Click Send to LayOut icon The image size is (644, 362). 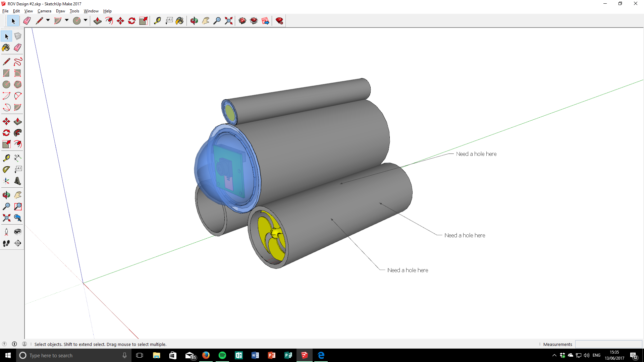point(265,21)
